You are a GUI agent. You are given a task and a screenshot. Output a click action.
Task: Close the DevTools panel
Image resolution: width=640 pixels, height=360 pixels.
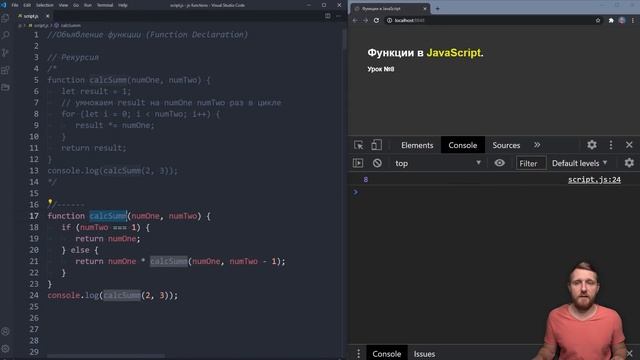pos(629,144)
